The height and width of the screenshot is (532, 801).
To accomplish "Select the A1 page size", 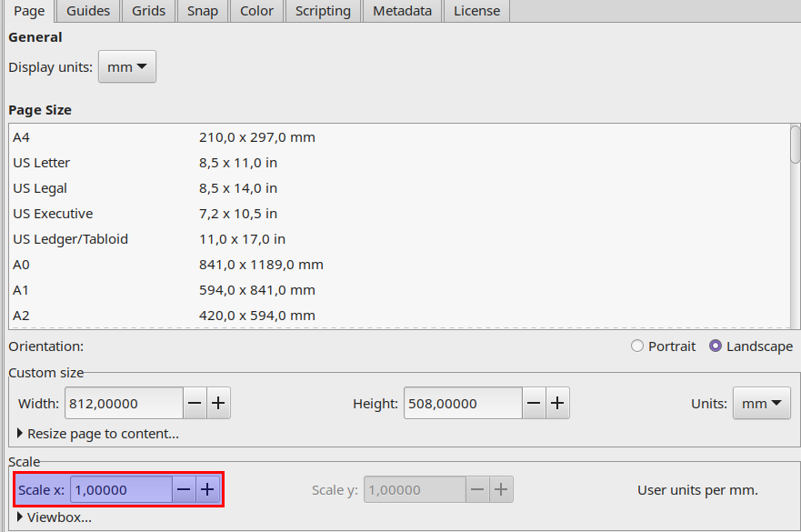I will pos(399,290).
